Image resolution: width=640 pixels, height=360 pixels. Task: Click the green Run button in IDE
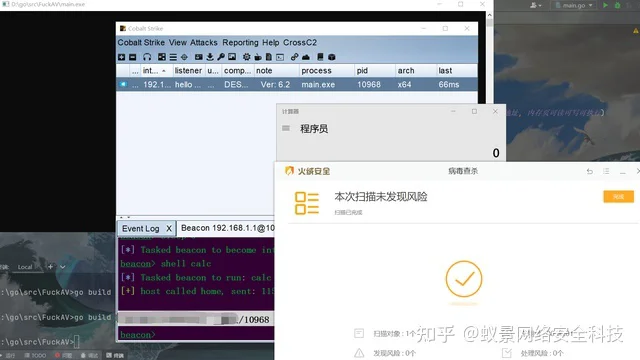click(x=605, y=5)
